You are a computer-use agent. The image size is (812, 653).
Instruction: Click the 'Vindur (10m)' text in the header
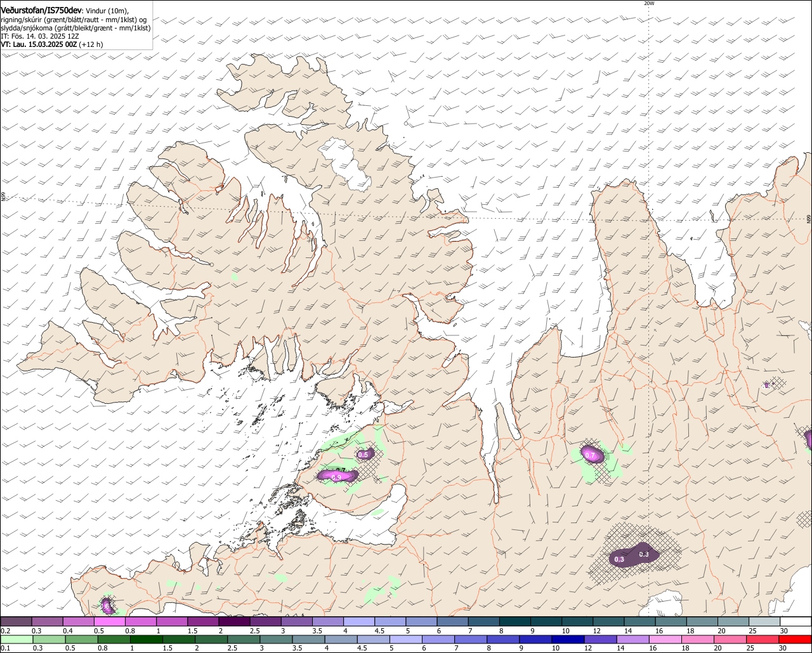point(107,11)
